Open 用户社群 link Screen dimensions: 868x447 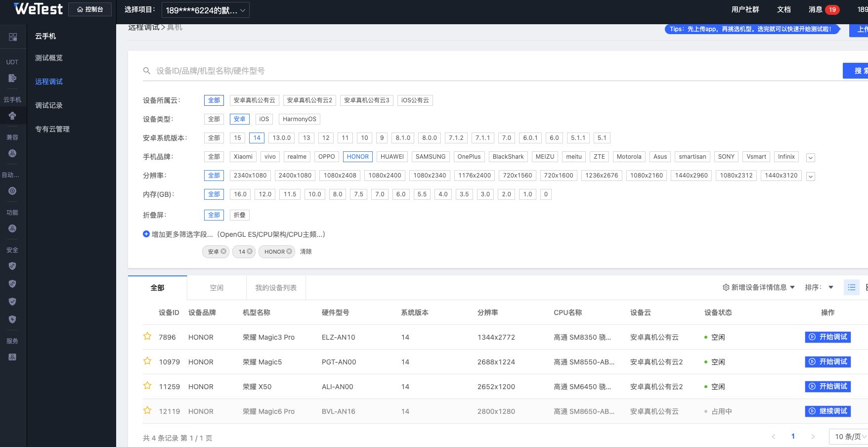click(x=745, y=9)
